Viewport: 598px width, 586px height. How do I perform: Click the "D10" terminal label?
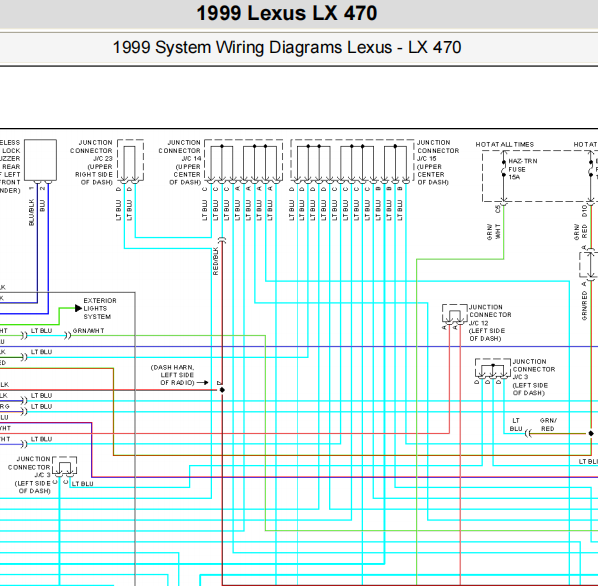tap(584, 210)
